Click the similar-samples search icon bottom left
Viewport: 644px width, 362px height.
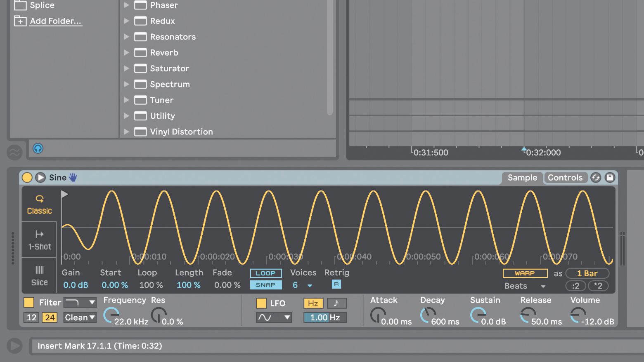coord(14,153)
